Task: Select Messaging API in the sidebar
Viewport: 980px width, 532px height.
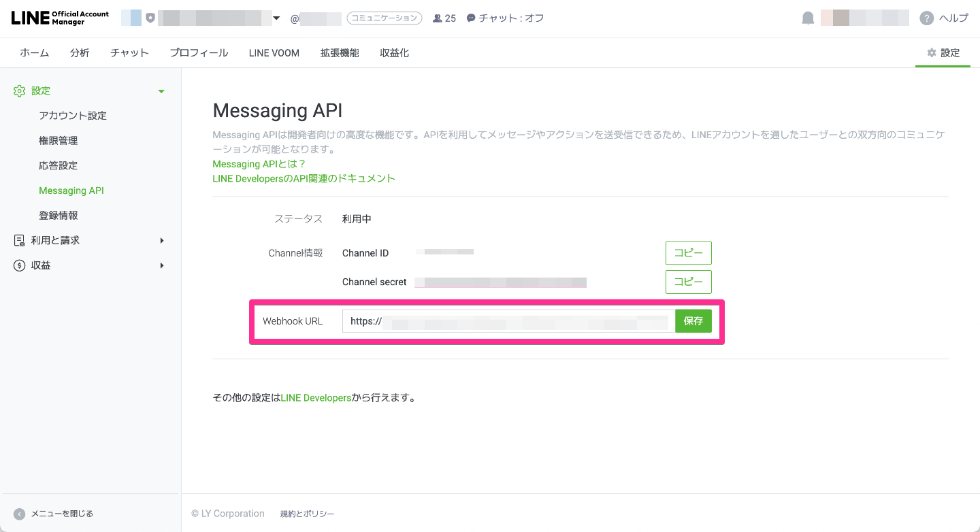Action: 71,190
